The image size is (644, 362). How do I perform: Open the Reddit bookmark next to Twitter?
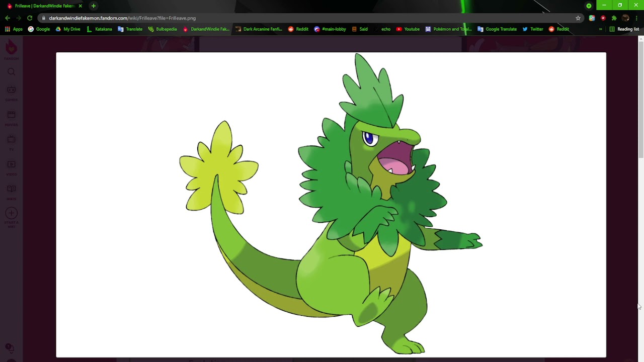click(x=558, y=29)
